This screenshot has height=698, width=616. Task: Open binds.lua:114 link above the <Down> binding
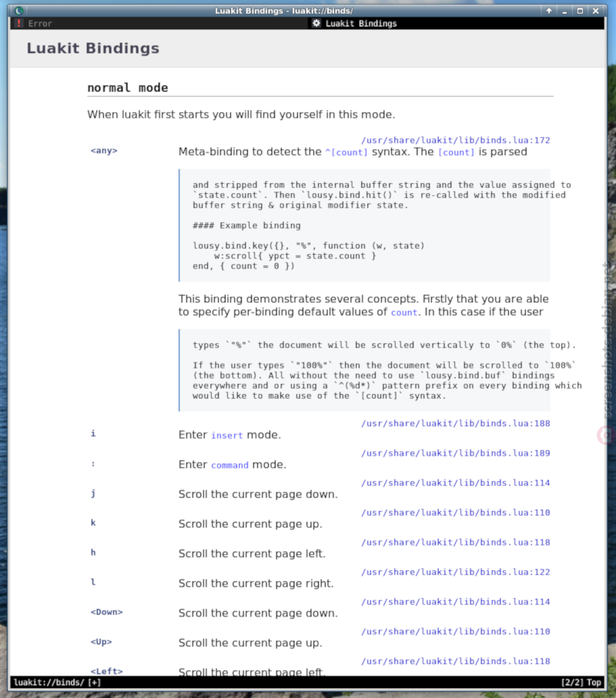(456, 602)
